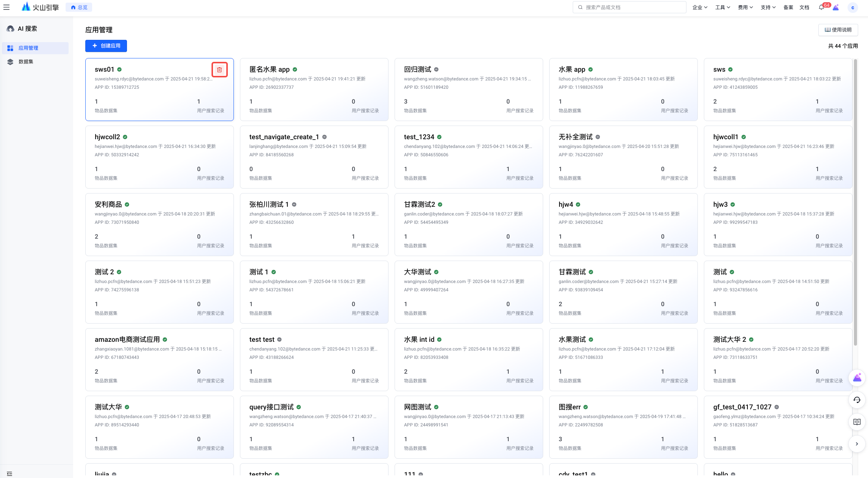Expand the 工具 dropdown menu
The image size is (868, 478).
click(722, 7)
